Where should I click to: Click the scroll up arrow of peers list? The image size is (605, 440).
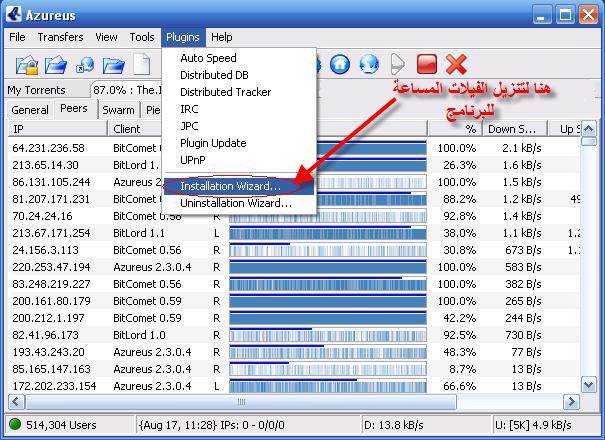588,129
